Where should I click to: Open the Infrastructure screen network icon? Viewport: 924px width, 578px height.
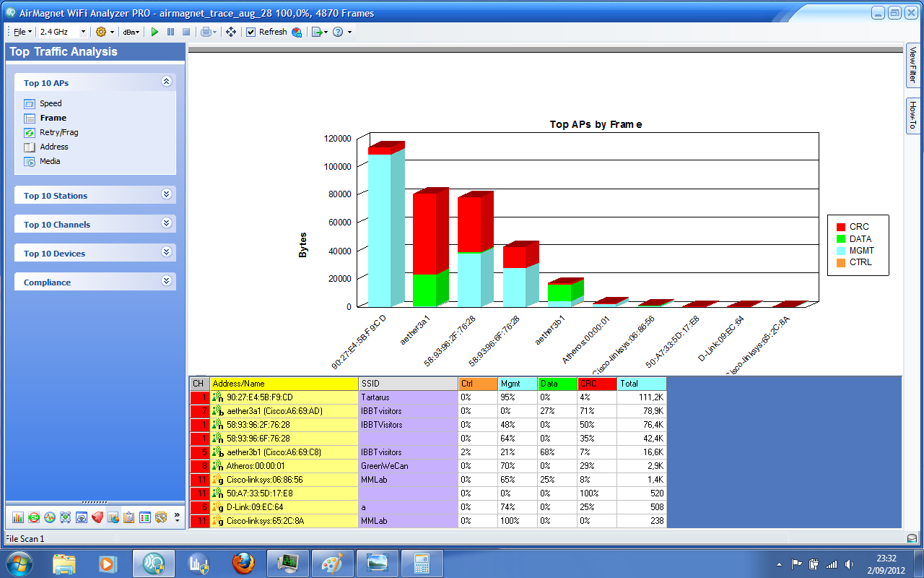coord(65,517)
